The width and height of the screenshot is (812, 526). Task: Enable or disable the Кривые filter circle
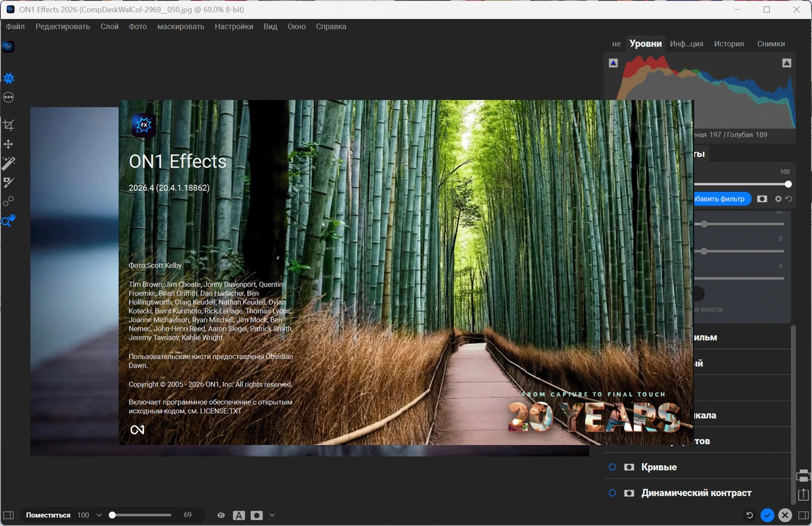pyautogui.click(x=612, y=467)
